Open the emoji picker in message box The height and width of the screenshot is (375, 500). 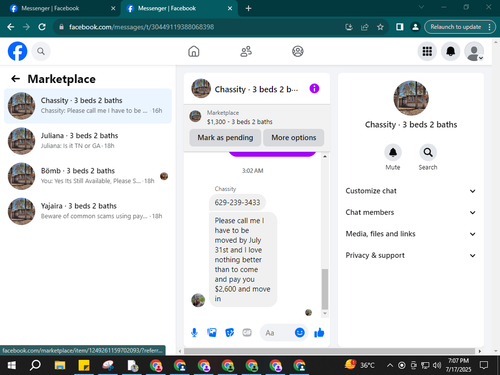[x=300, y=332]
